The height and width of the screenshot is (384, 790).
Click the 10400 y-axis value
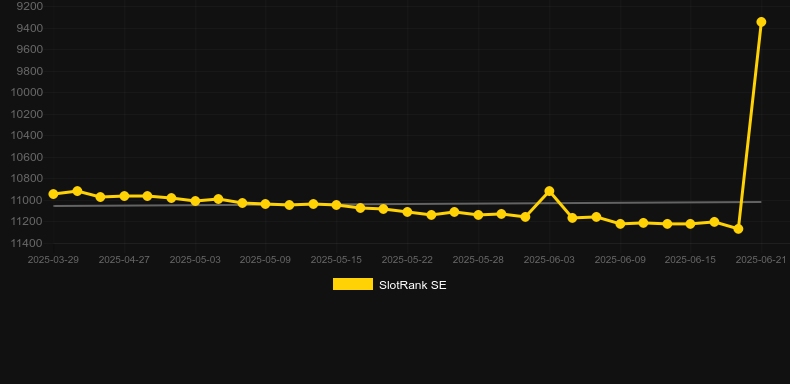[x=27, y=136]
